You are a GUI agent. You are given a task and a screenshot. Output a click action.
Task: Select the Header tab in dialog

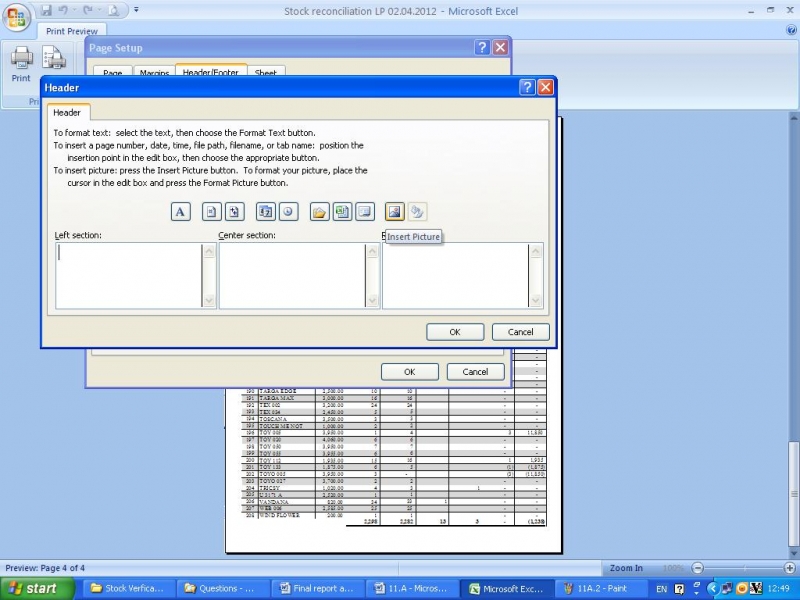pos(67,113)
